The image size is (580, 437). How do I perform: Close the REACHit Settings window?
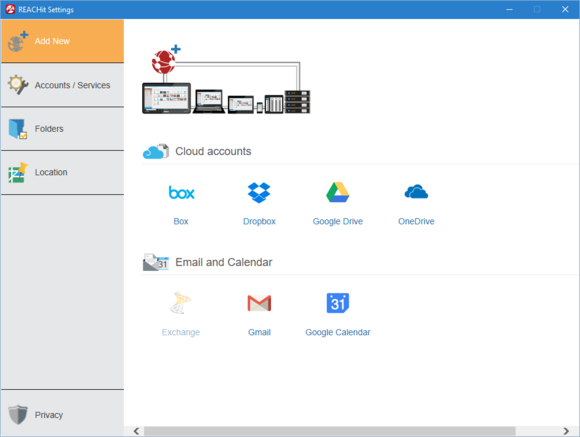565,9
